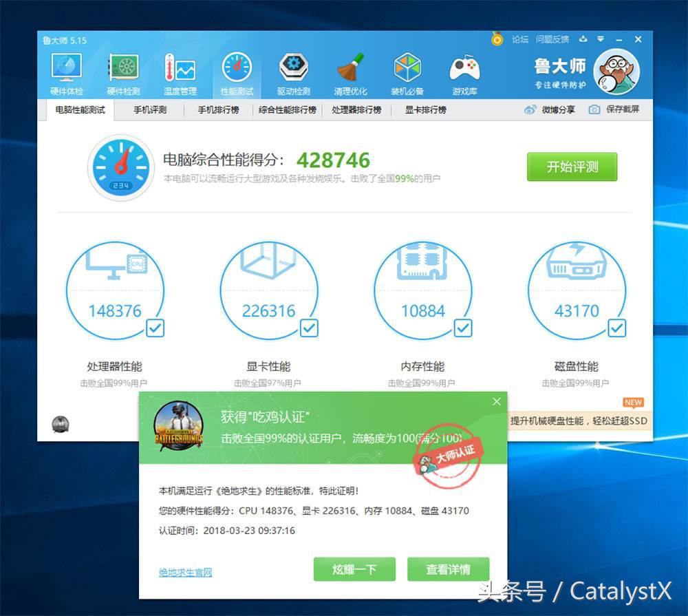Screen dimensions: 688x616
Task: Click the 查看详情 button
Action: point(449,569)
